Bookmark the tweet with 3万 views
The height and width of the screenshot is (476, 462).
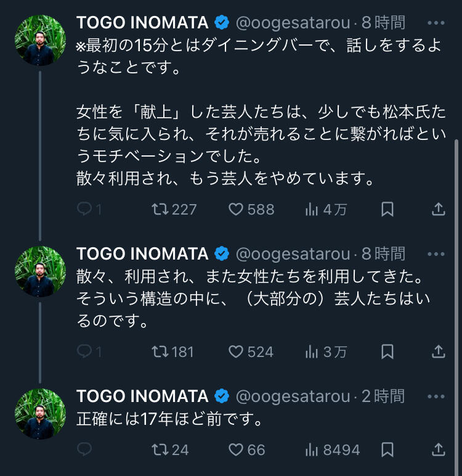(387, 351)
